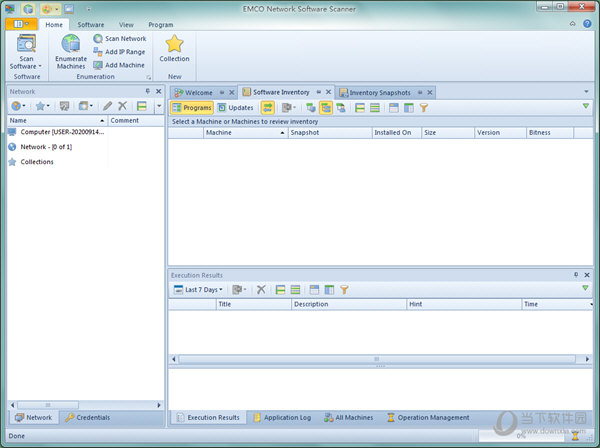
Task: Select Collections tree item
Action: pos(31,162)
